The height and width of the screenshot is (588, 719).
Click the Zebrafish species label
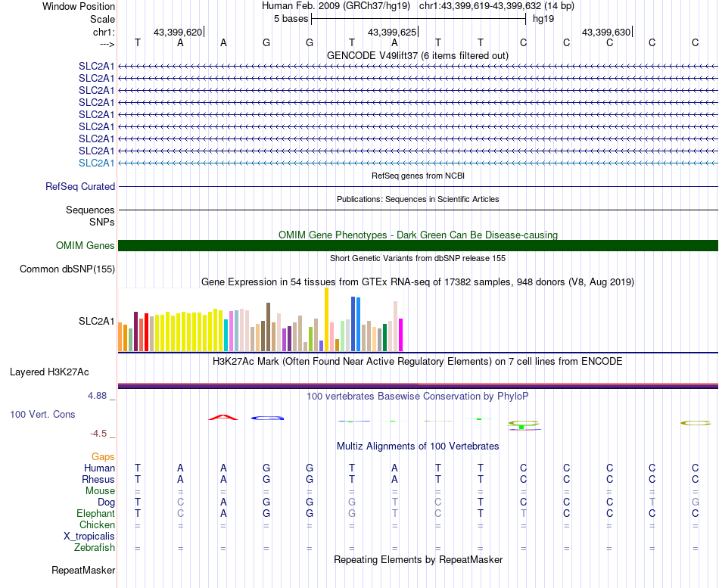click(x=95, y=547)
